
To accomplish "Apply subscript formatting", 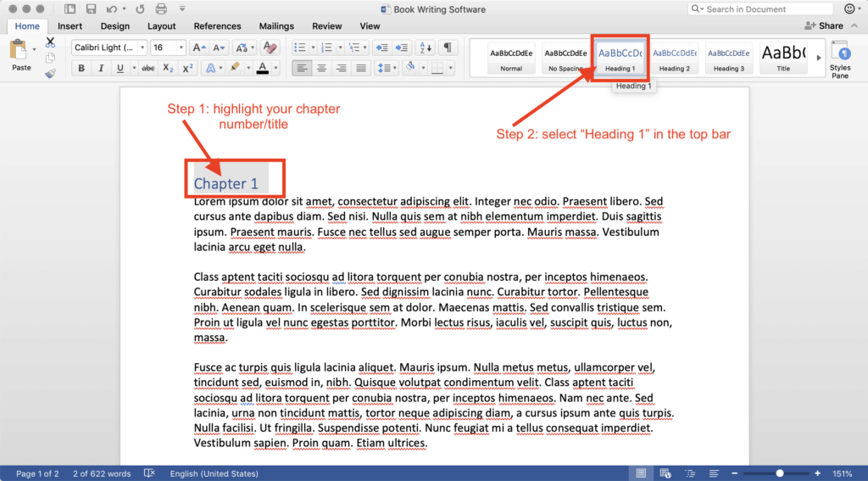I will (x=168, y=68).
